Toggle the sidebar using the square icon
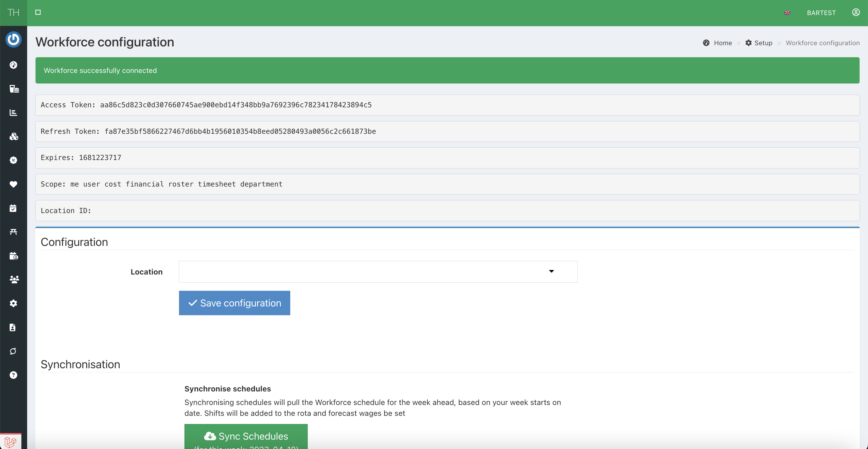 coord(38,12)
